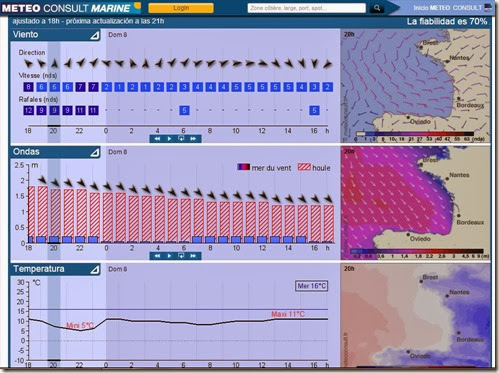Collapse the Viento panel using its triangle
499x373 pixels.
click(95, 35)
